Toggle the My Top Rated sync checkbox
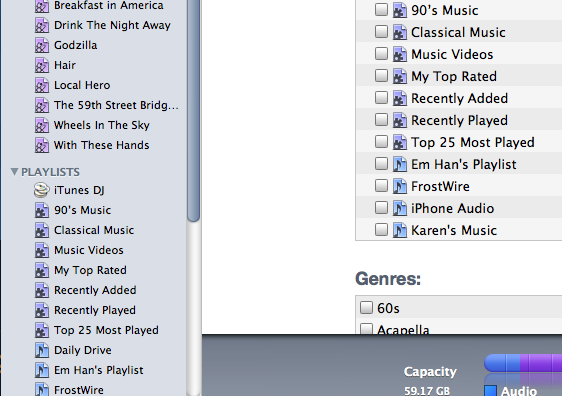This screenshot has height=396, width=562. 381,76
